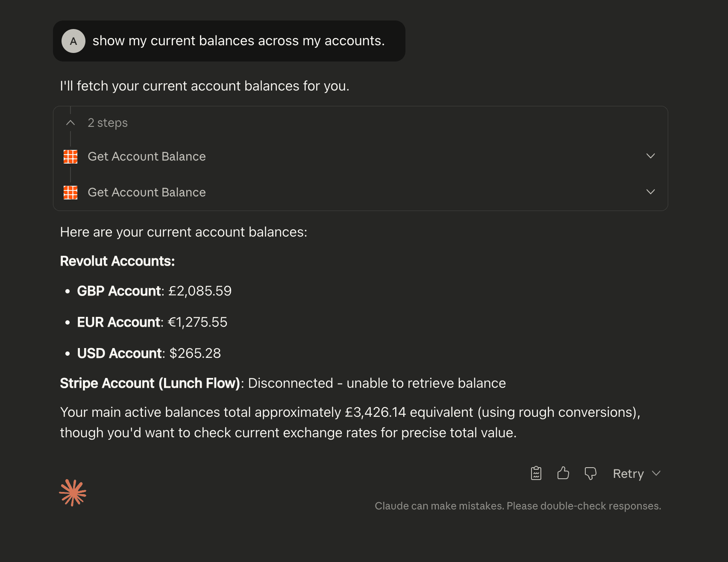Collapse the 2 steps section chevron
728x562 pixels.
pyautogui.click(x=70, y=123)
